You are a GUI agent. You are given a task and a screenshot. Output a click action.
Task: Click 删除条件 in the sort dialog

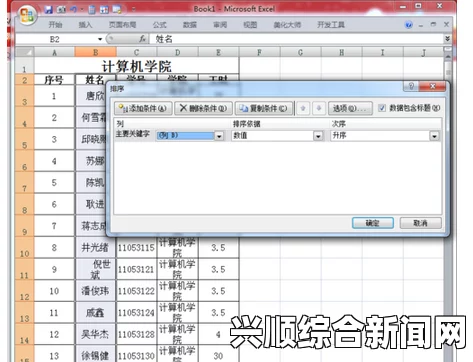[203, 108]
